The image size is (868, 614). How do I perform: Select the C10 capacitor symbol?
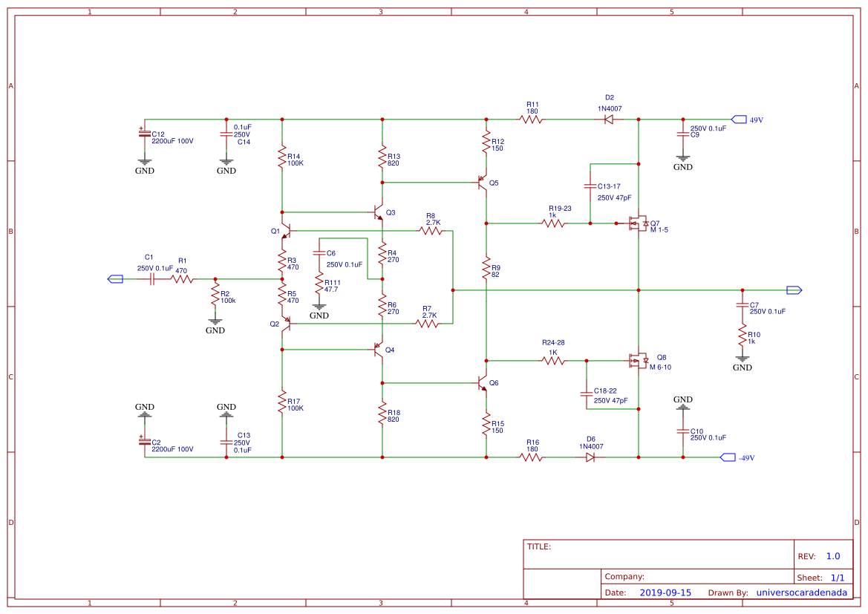tap(683, 431)
